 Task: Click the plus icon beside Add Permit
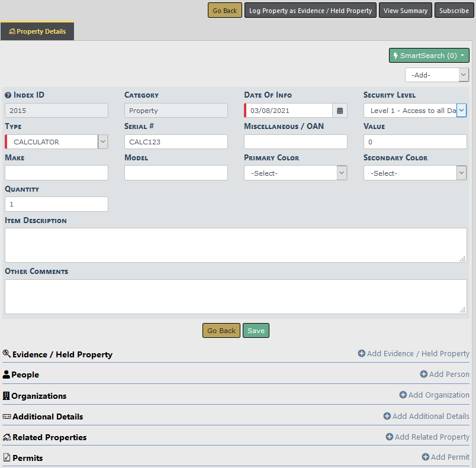click(425, 457)
